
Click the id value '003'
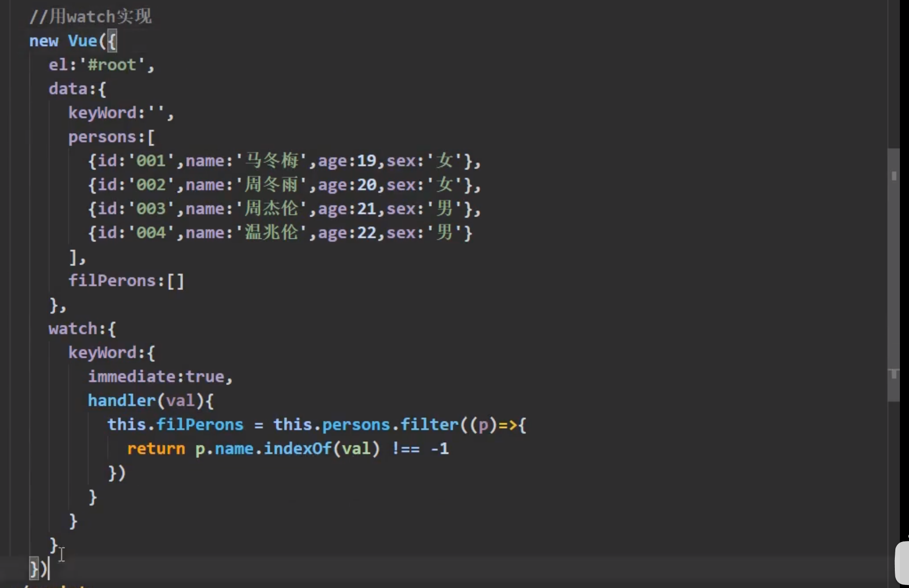tap(151, 209)
